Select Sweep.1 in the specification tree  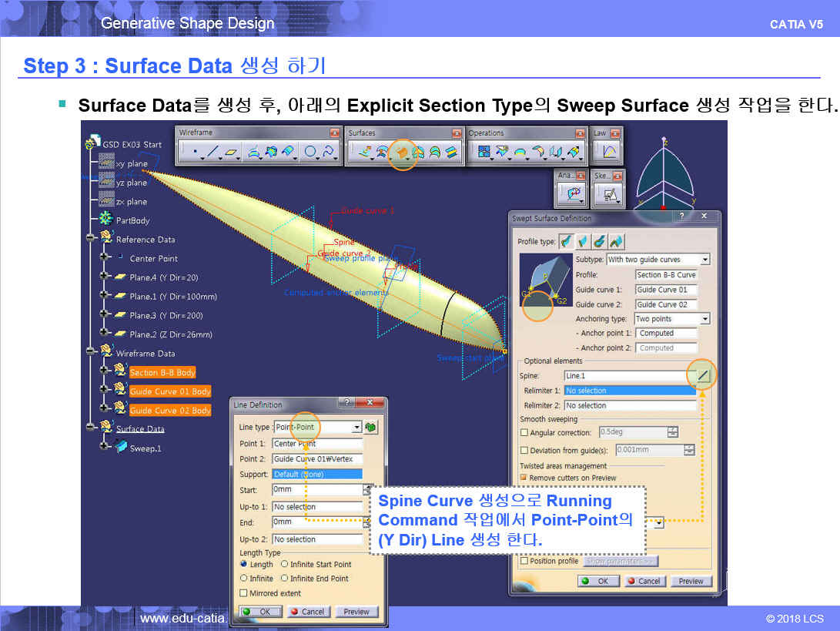point(143,448)
